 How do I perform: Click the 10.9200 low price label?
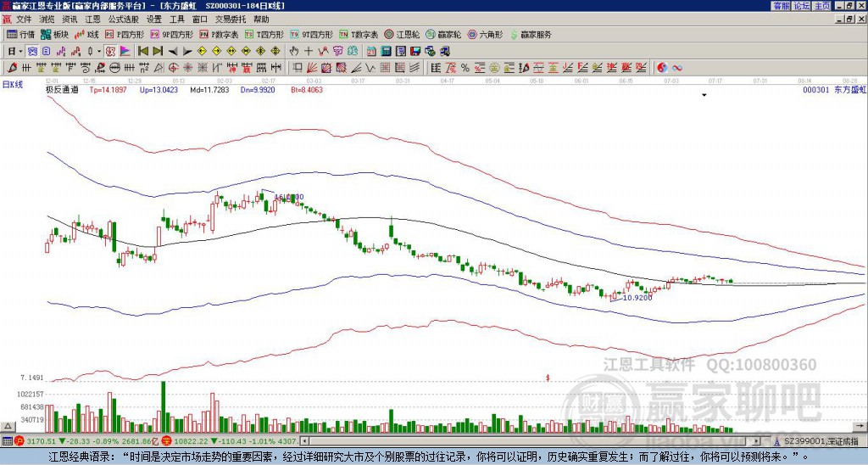[x=637, y=298]
